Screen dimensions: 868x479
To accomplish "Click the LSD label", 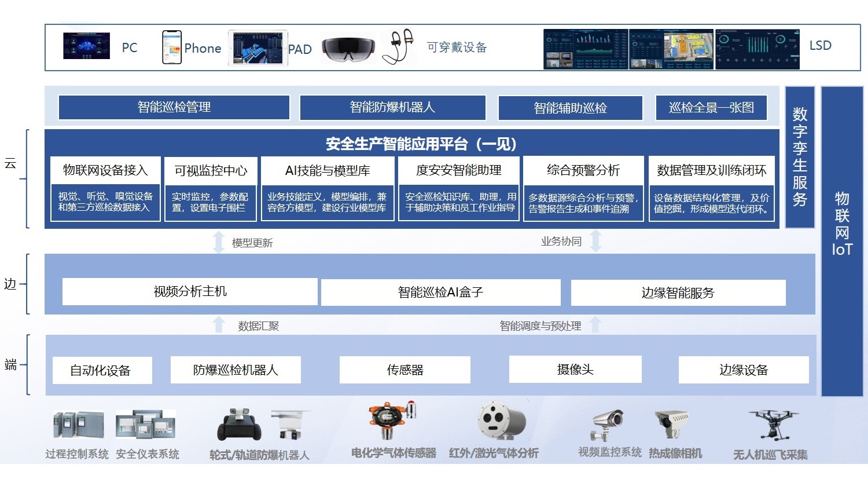I will coord(821,45).
